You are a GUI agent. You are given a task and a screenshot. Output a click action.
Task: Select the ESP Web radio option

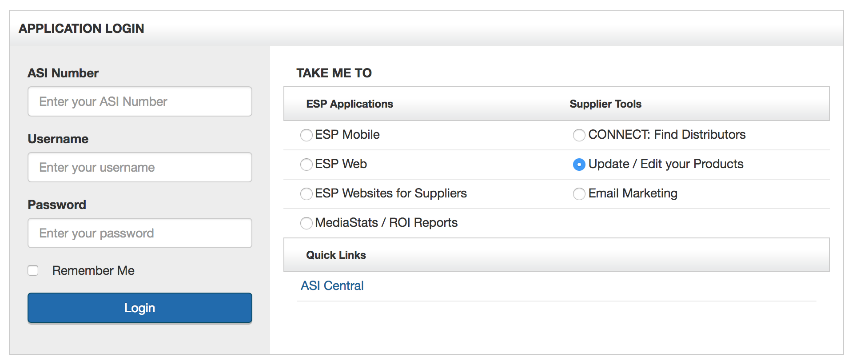point(306,165)
